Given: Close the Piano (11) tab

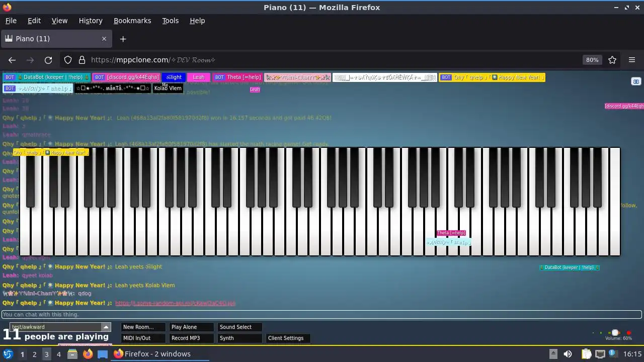Looking at the screenshot, I should 104,39.
